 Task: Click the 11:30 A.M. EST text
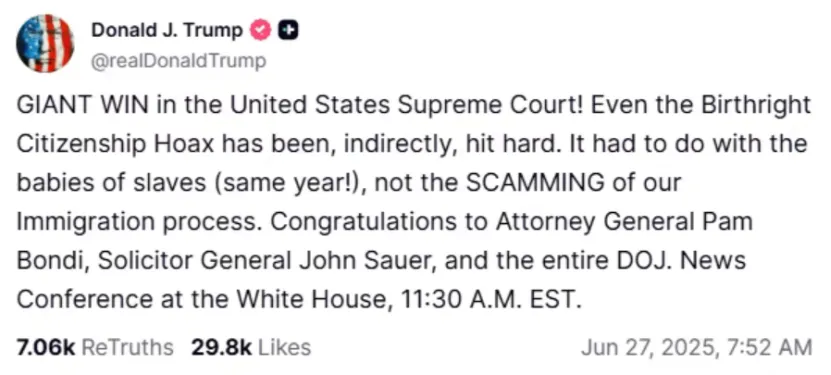[488, 300]
